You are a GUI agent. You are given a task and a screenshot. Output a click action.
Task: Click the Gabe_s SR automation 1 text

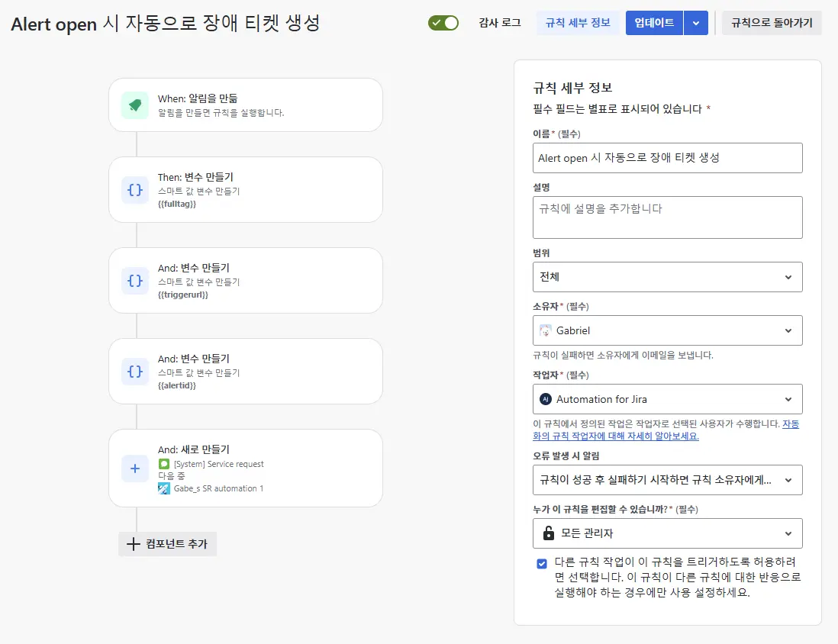point(218,488)
